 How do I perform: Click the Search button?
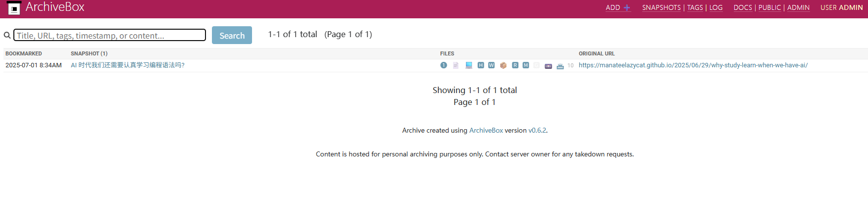point(232,35)
